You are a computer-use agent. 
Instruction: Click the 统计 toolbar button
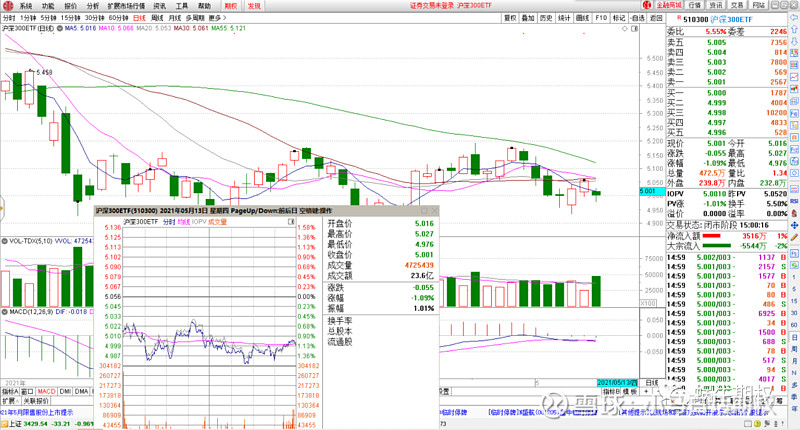564,18
